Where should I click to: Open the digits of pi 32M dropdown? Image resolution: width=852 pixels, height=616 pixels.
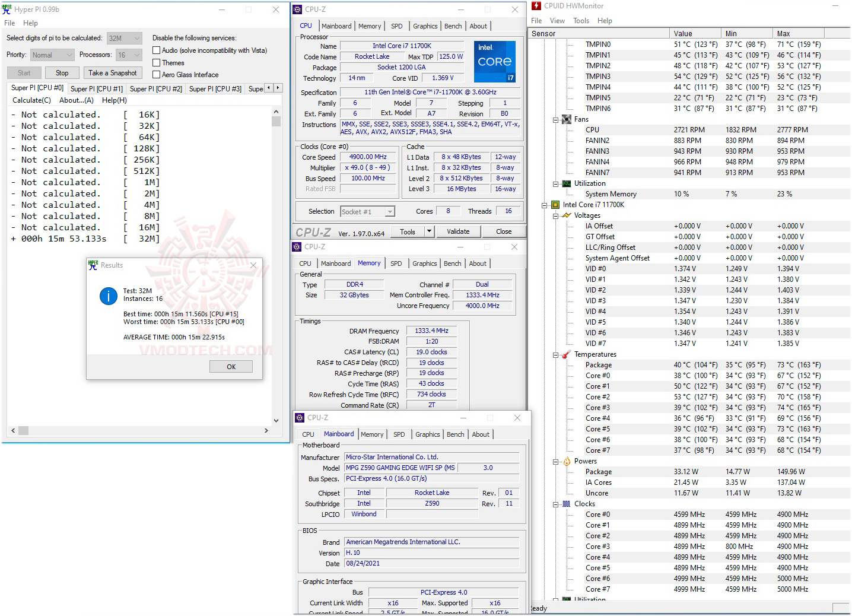(x=125, y=38)
